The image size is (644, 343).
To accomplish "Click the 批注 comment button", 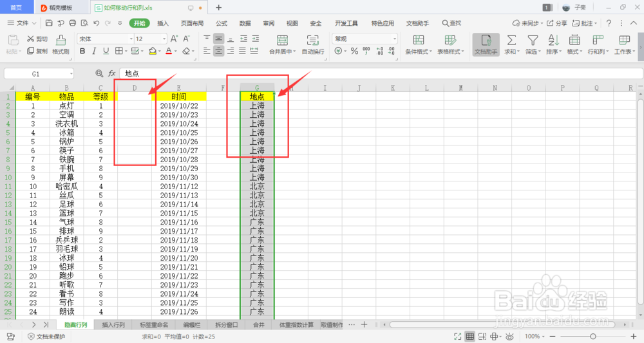I will click(585, 23).
